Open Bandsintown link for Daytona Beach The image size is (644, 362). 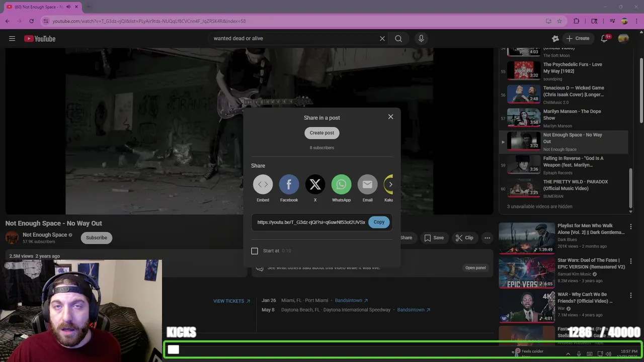414,310
